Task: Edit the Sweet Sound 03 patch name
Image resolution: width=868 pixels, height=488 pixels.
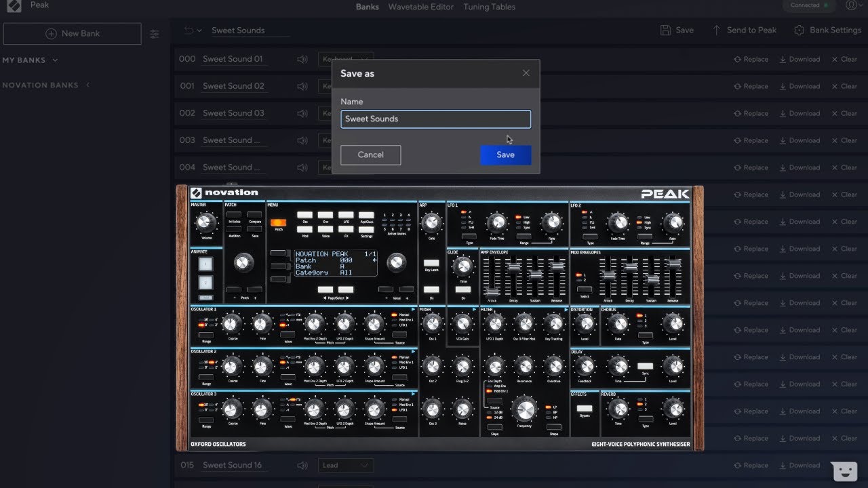Action: point(234,114)
